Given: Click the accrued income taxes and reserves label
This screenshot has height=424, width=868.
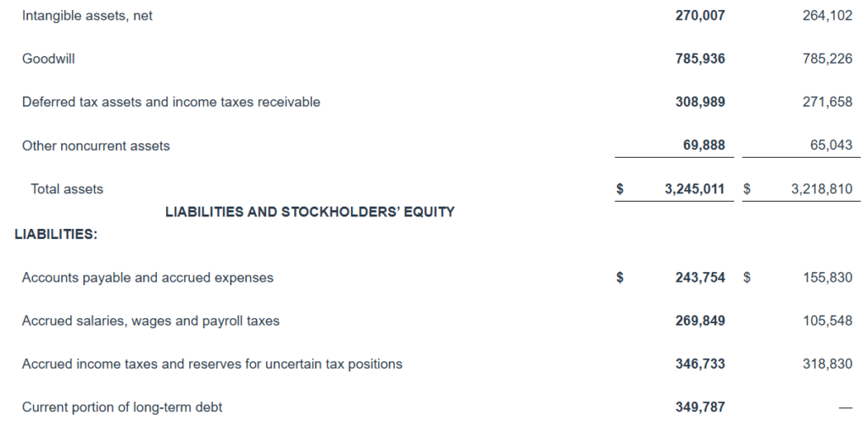Looking at the screenshot, I should [x=212, y=364].
